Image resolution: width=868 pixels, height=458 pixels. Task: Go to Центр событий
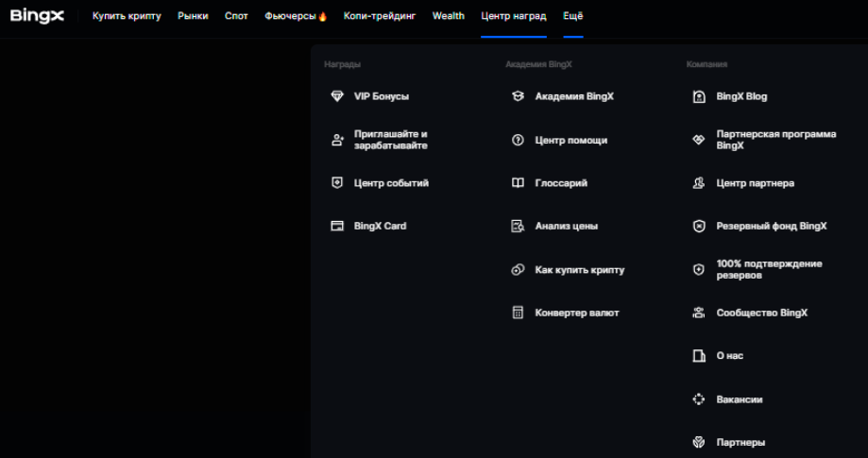(x=391, y=183)
